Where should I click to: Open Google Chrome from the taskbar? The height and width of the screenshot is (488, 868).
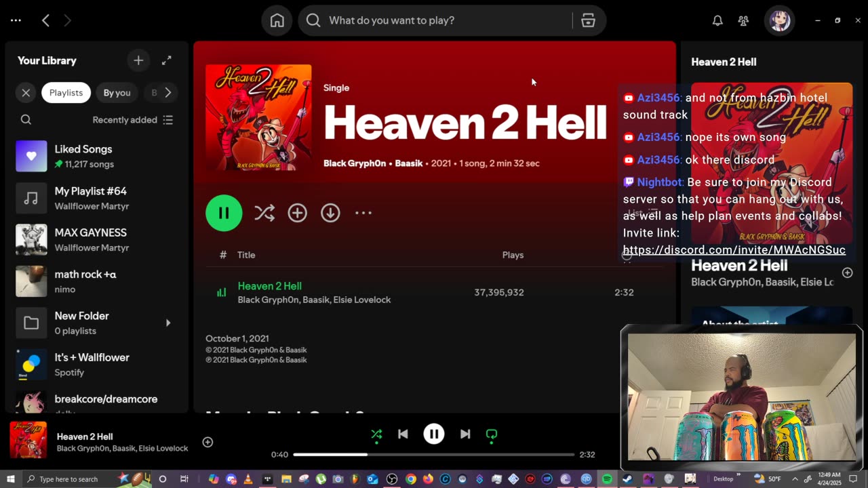pyautogui.click(x=411, y=479)
